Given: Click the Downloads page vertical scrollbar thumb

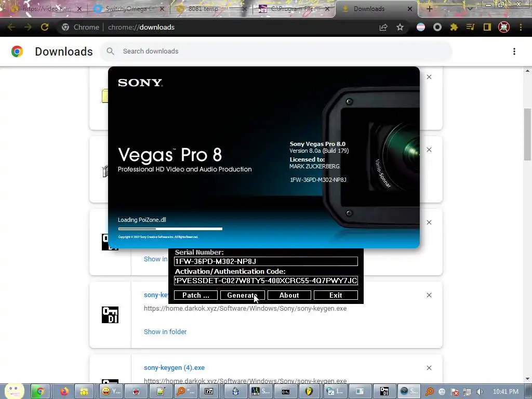Looking at the screenshot, I should point(527,134).
